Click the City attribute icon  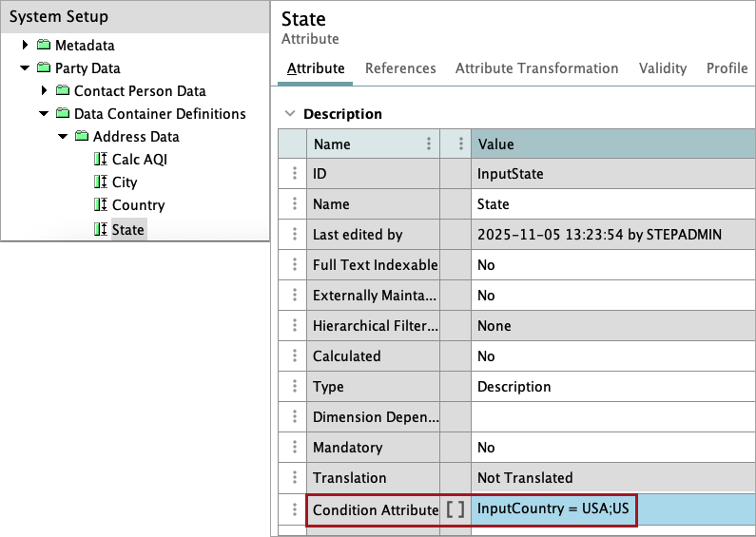pyautogui.click(x=101, y=182)
